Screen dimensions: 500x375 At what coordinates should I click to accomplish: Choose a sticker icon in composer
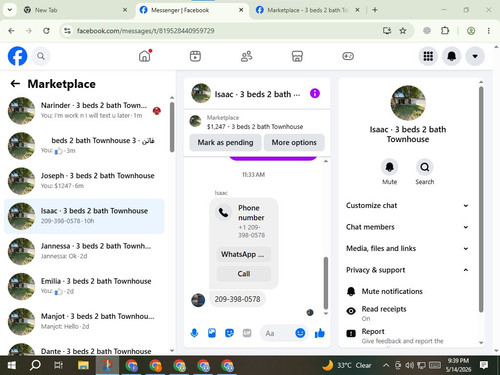pyautogui.click(x=229, y=333)
